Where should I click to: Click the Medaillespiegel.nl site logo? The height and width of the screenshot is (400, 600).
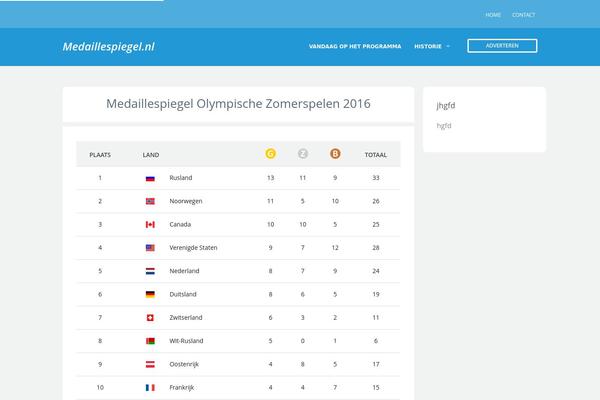[109, 47]
